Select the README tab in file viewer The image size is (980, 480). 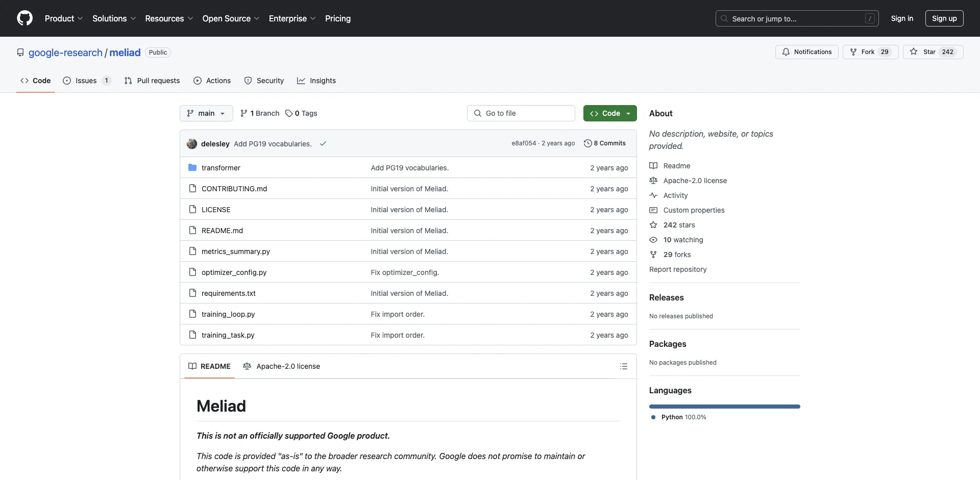point(209,366)
